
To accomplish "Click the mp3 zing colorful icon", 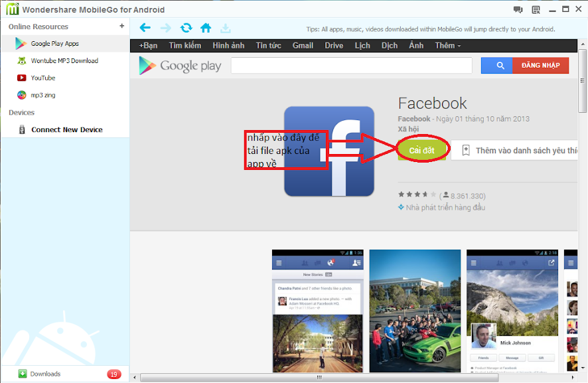I will click(x=22, y=95).
